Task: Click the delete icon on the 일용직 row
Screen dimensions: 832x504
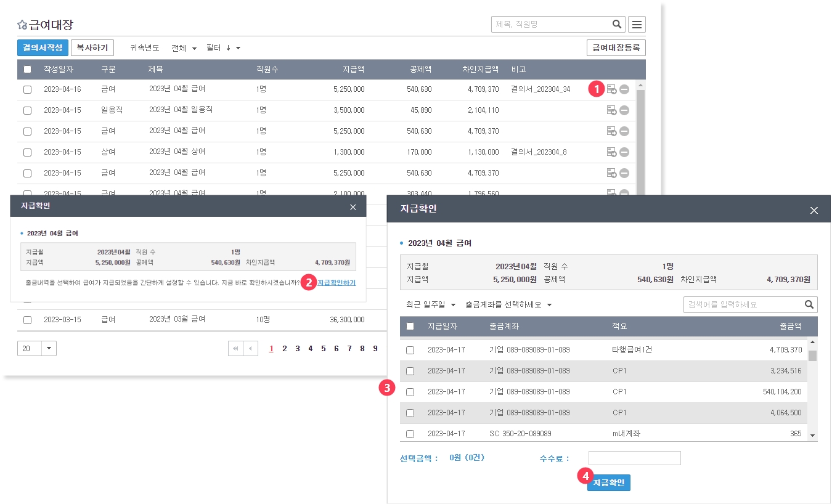Action: click(624, 110)
